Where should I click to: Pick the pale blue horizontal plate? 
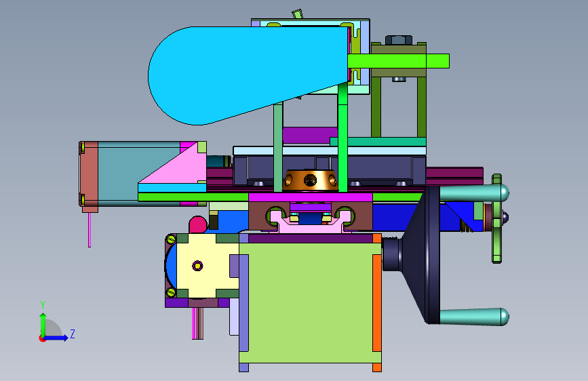coord(329,151)
